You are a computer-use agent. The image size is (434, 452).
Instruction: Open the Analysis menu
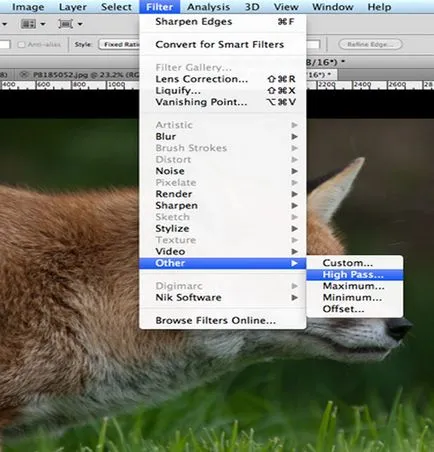click(208, 7)
